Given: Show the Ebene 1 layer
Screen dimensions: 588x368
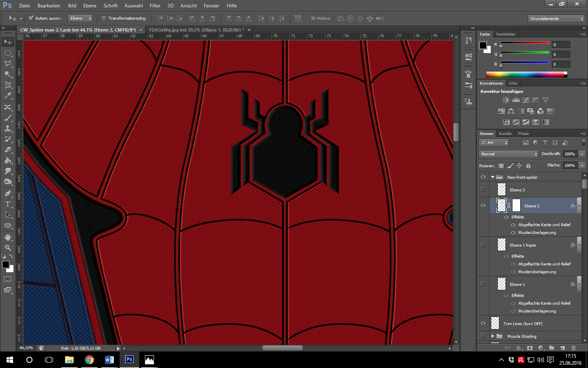Looking at the screenshot, I should 483,284.
